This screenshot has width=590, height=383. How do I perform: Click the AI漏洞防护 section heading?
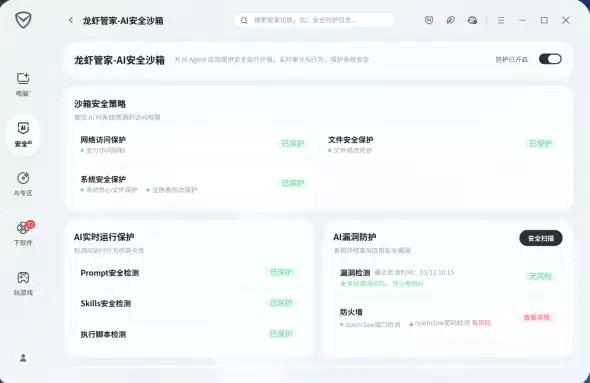pyautogui.click(x=355, y=237)
